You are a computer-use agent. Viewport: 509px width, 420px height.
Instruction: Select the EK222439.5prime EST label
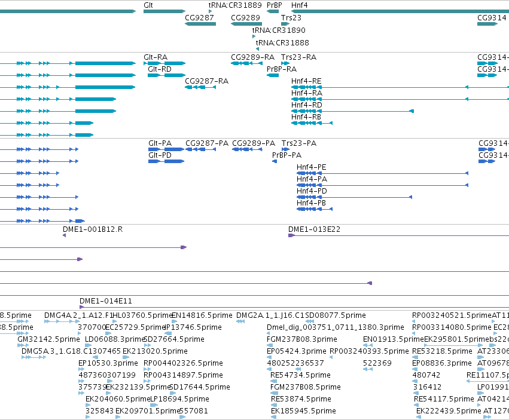(x=449, y=411)
